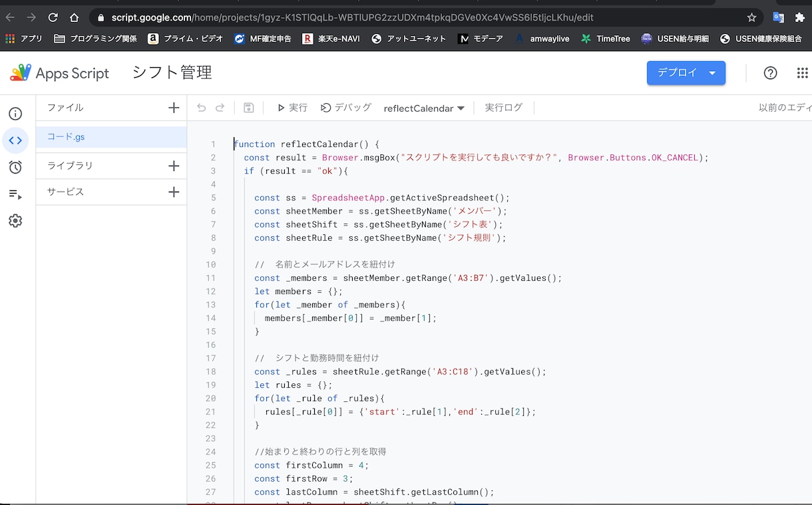Reload the page with refresh icon
The image size is (812, 505).
53,18
